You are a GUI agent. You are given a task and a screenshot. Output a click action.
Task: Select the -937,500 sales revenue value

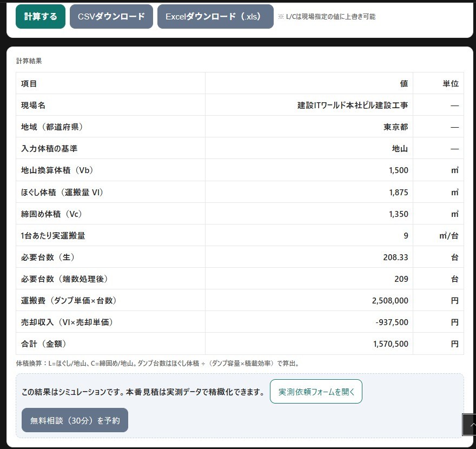pos(392,322)
